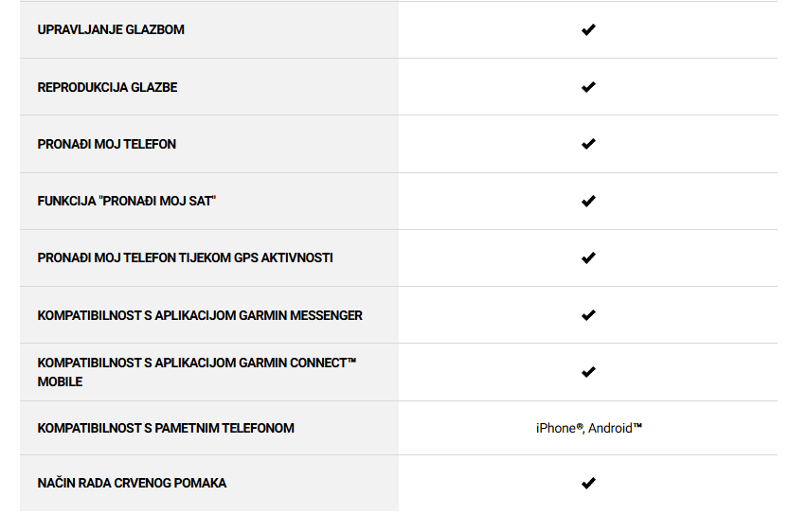Select the Reprodukcija glazbe label

[107, 87]
